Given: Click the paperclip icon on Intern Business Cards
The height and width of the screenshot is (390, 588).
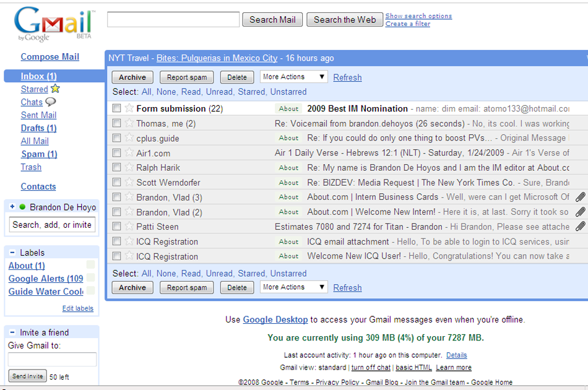Looking at the screenshot, I should coord(581,197).
